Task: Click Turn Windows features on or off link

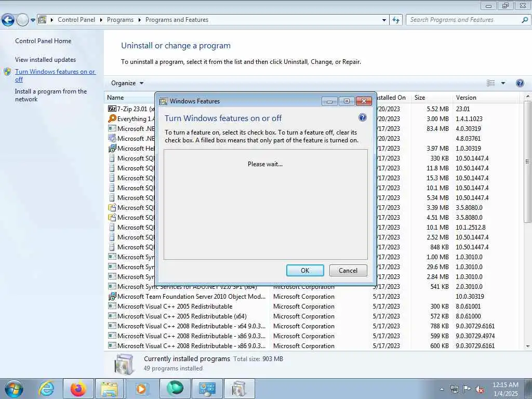Action: pos(55,75)
